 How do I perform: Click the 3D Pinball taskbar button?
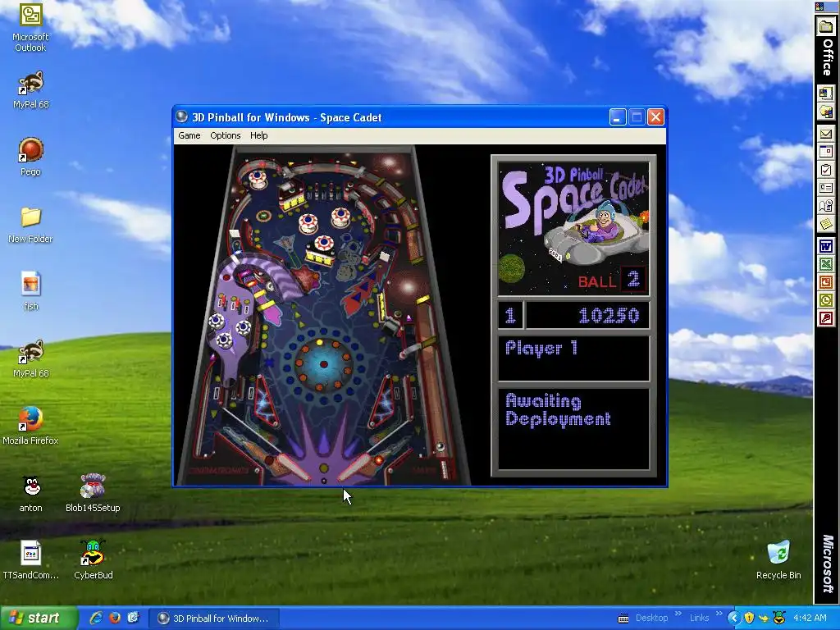[x=213, y=619]
